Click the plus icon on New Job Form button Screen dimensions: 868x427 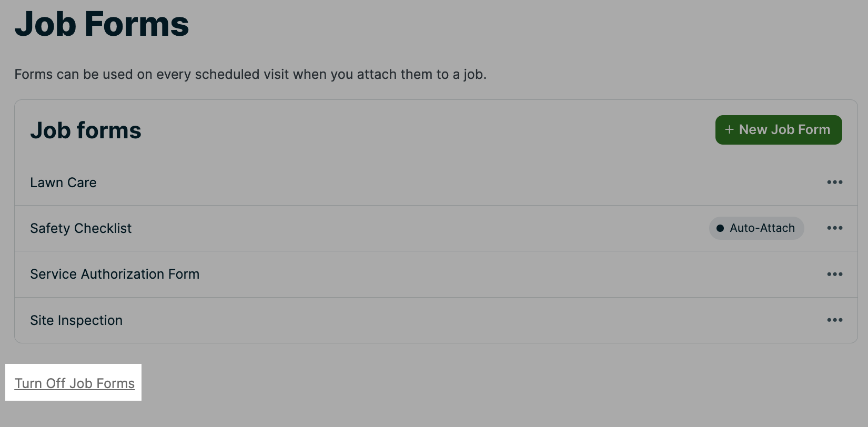coord(730,129)
